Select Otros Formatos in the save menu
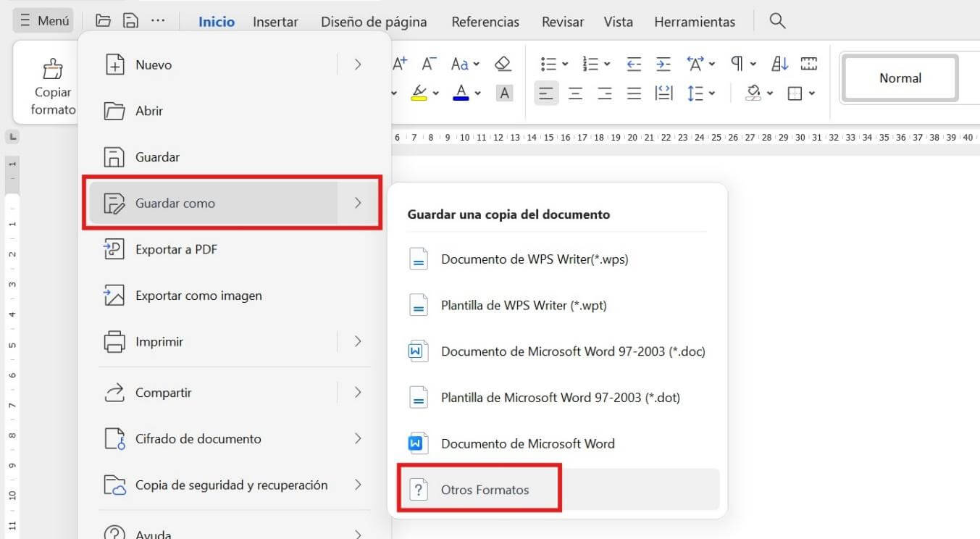This screenshot has height=539, width=980. click(x=485, y=489)
